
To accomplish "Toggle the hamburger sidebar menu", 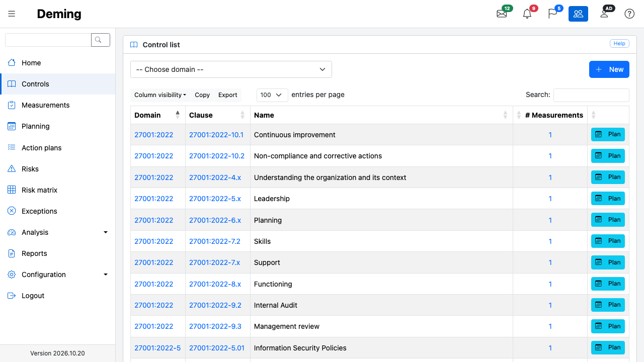I will tap(12, 14).
